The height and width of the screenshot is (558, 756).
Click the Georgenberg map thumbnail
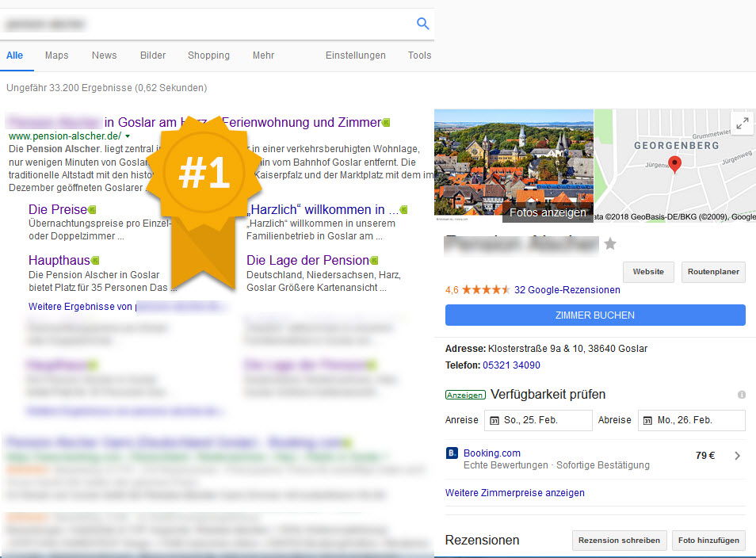tap(675, 166)
